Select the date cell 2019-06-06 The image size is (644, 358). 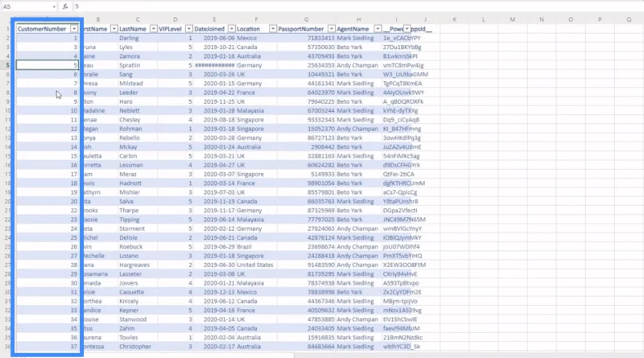coord(214,38)
